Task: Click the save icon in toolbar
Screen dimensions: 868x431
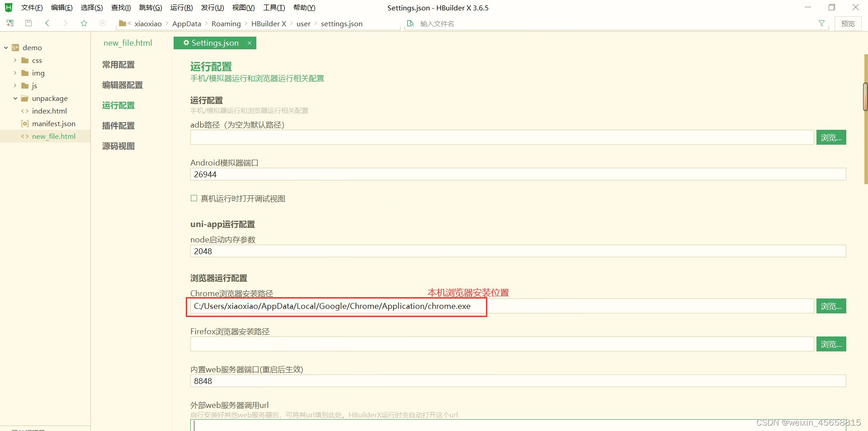Action: (28, 23)
